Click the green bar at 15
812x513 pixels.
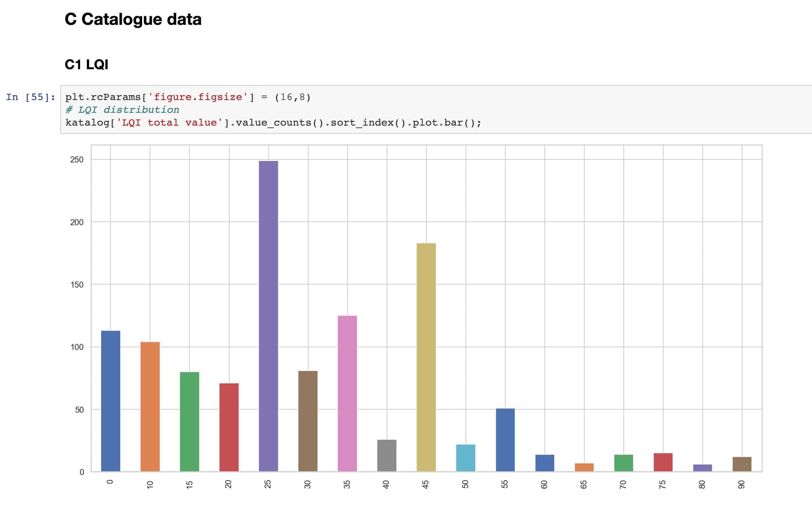[189, 422]
